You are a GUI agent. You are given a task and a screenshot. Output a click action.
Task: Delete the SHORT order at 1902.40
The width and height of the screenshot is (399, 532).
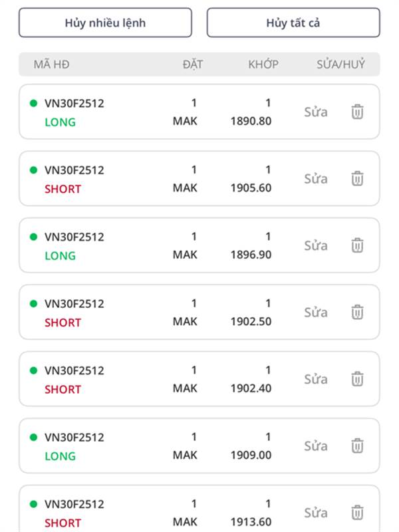pyautogui.click(x=357, y=379)
